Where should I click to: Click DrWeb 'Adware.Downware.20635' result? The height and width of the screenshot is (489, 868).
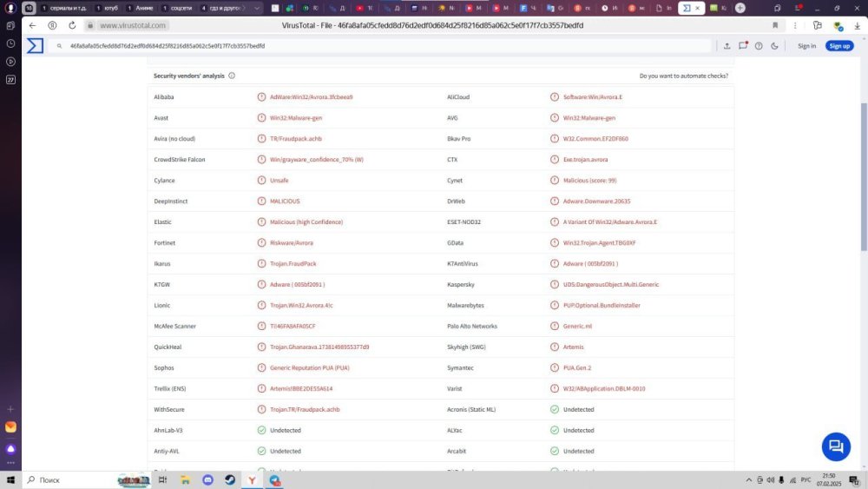click(596, 201)
